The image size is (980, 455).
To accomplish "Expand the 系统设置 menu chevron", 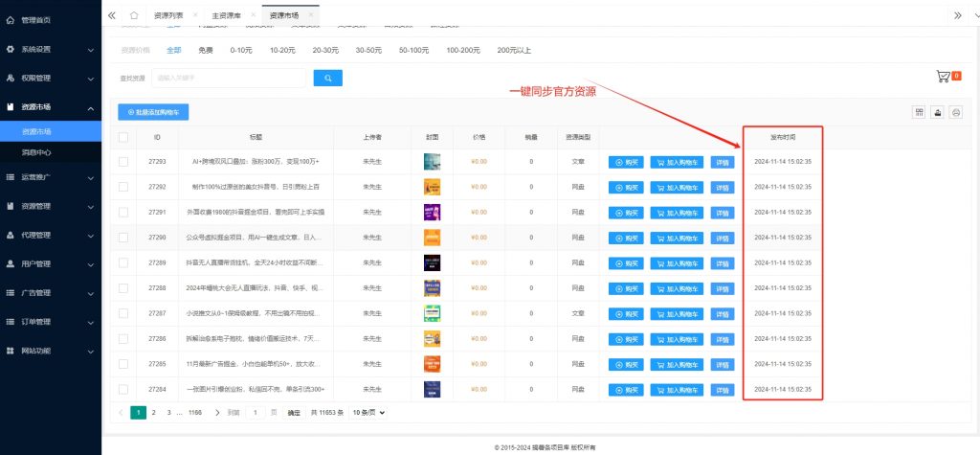I will (91, 50).
